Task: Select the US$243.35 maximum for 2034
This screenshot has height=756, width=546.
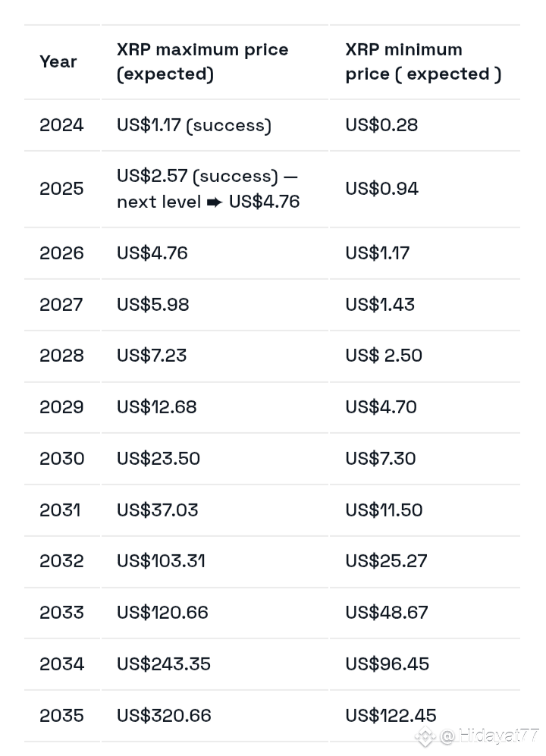Action: (164, 664)
